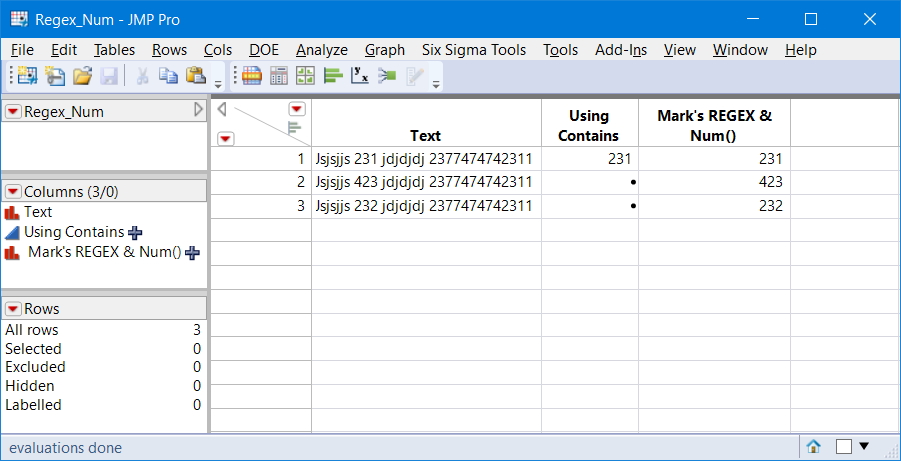The height and width of the screenshot is (461, 901).
Task: Open the first toolbar overflow arrow
Action: pyautogui.click(x=218, y=84)
